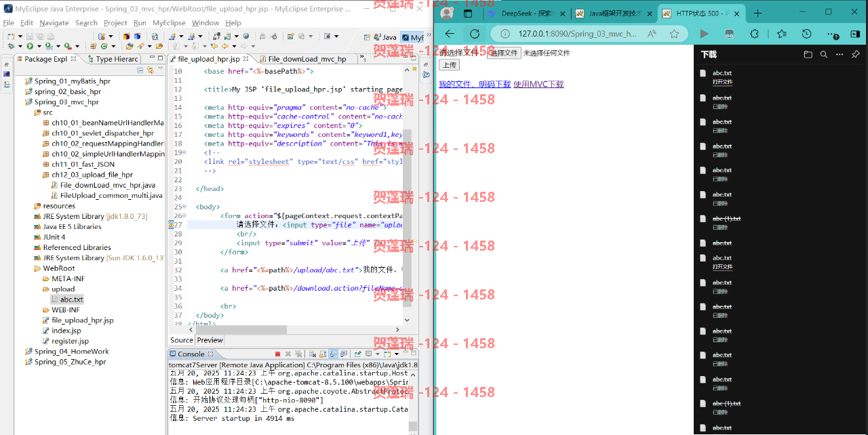Click the browser Back arrow
Viewport: 868px width, 435px height.
[x=450, y=33]
